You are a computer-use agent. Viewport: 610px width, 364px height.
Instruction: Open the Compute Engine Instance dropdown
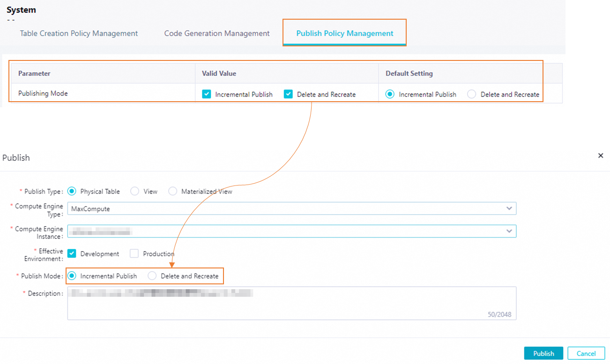pos(292,231)
